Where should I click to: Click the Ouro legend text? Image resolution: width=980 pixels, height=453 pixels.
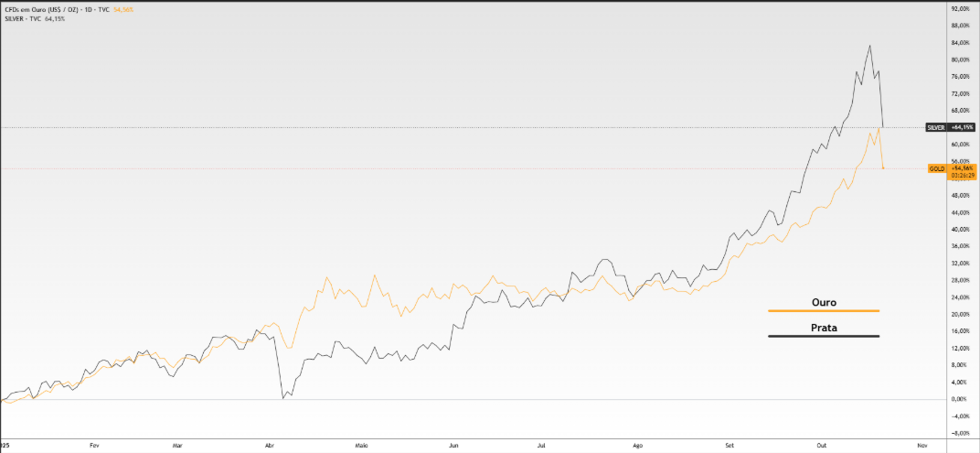(x=824, y=302)
